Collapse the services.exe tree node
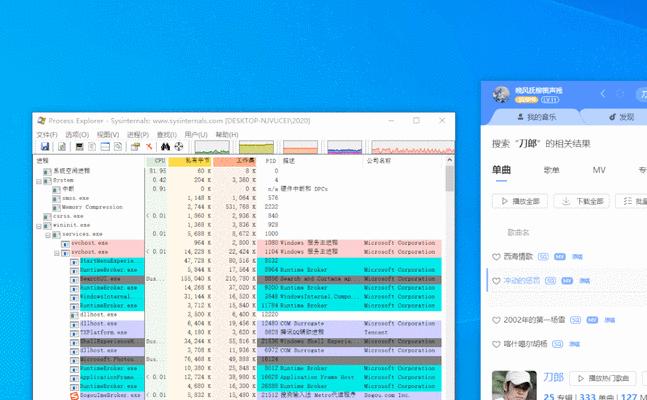This screenshot has height=400, width=647. click(x=48, y=235)
